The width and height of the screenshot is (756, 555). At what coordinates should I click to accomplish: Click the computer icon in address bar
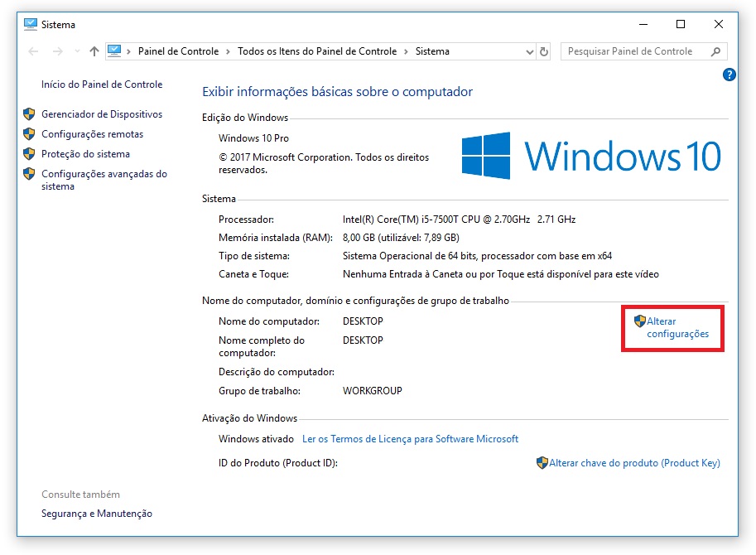coord(114,51)
